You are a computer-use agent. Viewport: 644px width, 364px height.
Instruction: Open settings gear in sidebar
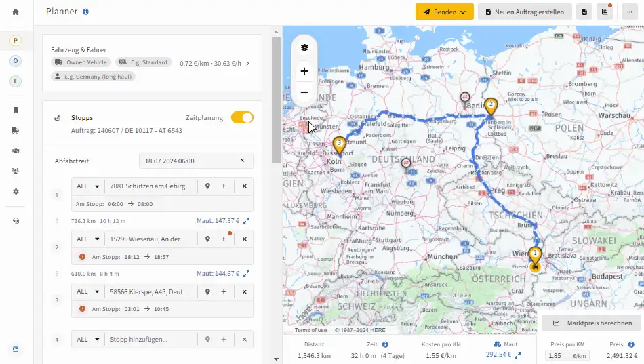[16, 191]
